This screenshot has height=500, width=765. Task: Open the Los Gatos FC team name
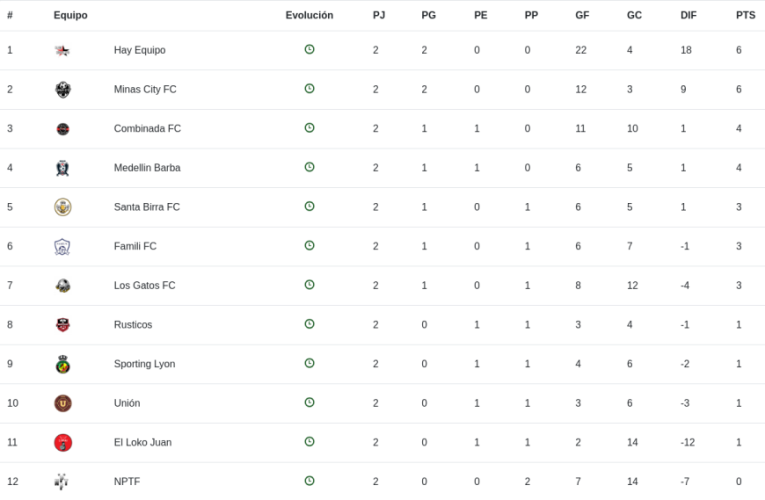[144, 285]
